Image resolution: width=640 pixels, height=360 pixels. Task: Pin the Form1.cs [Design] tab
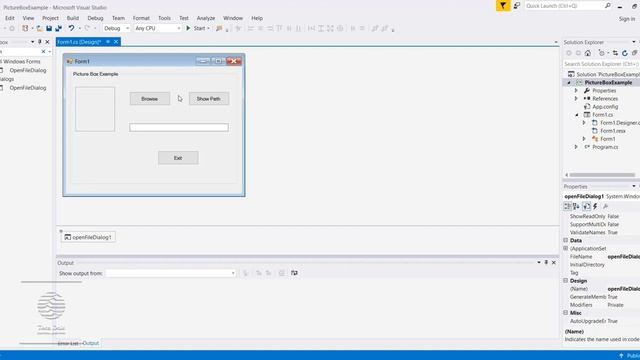tap(108, 42)
